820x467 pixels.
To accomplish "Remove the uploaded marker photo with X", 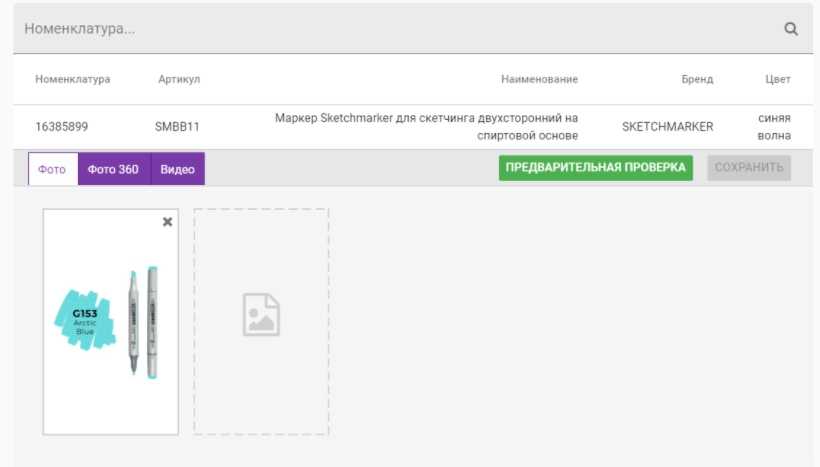I will point(167,222).
